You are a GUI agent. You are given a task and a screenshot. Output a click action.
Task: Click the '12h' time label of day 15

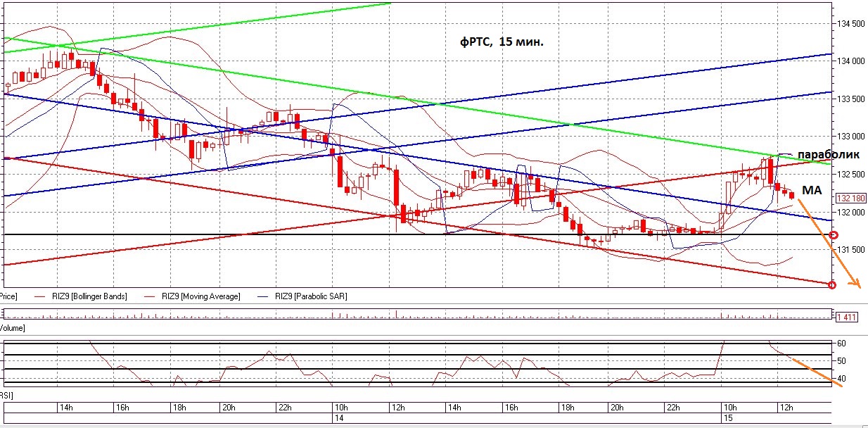787,408
